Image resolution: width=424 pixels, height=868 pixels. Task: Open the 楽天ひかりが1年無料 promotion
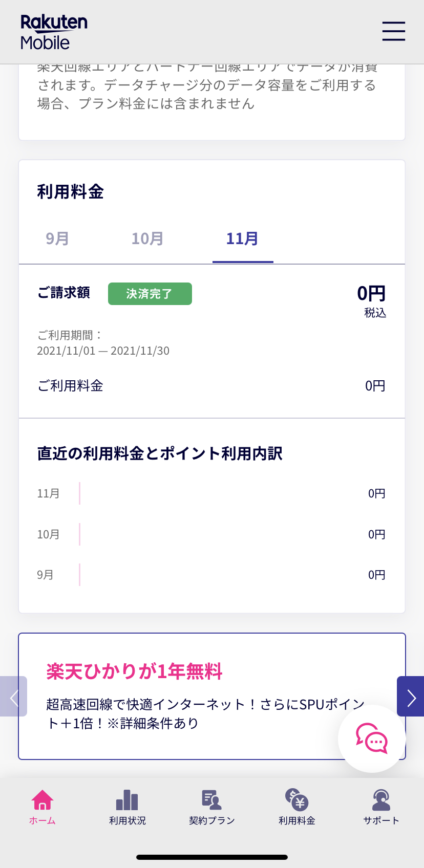coord(134,671)
